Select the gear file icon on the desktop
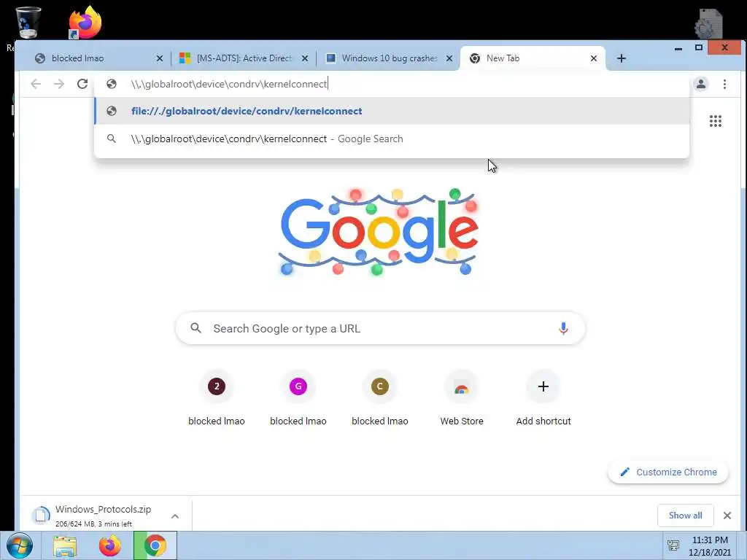 (x=709, y=24)
